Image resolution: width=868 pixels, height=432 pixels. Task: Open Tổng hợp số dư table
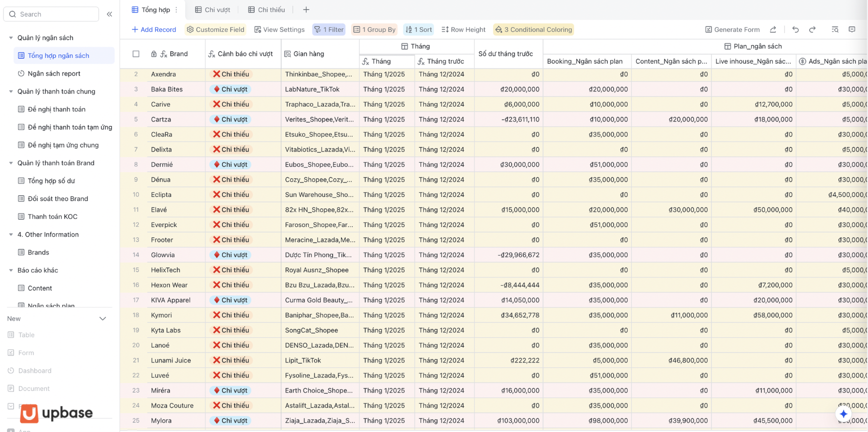click(x=51, y=180)
